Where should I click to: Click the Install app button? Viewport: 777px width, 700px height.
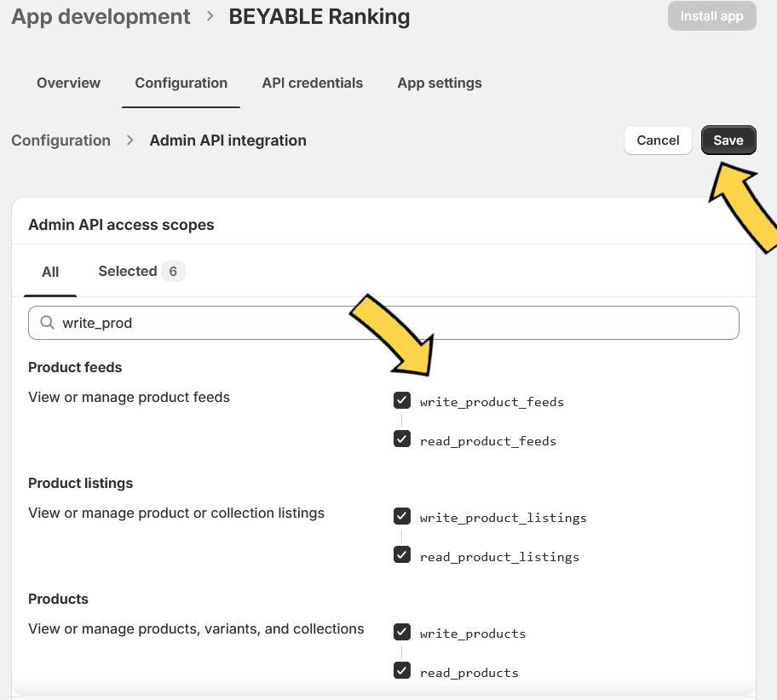point(711,16)
